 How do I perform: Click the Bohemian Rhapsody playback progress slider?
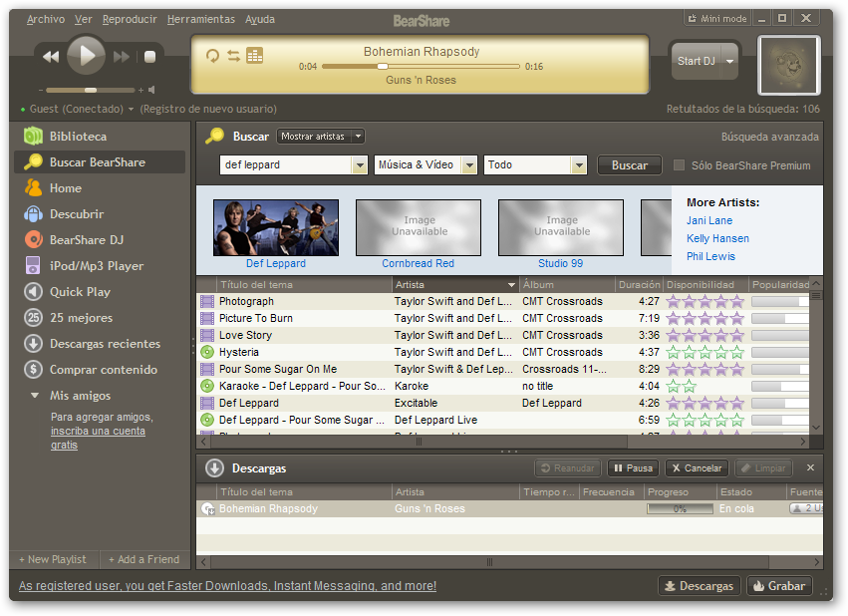point(421,67)
